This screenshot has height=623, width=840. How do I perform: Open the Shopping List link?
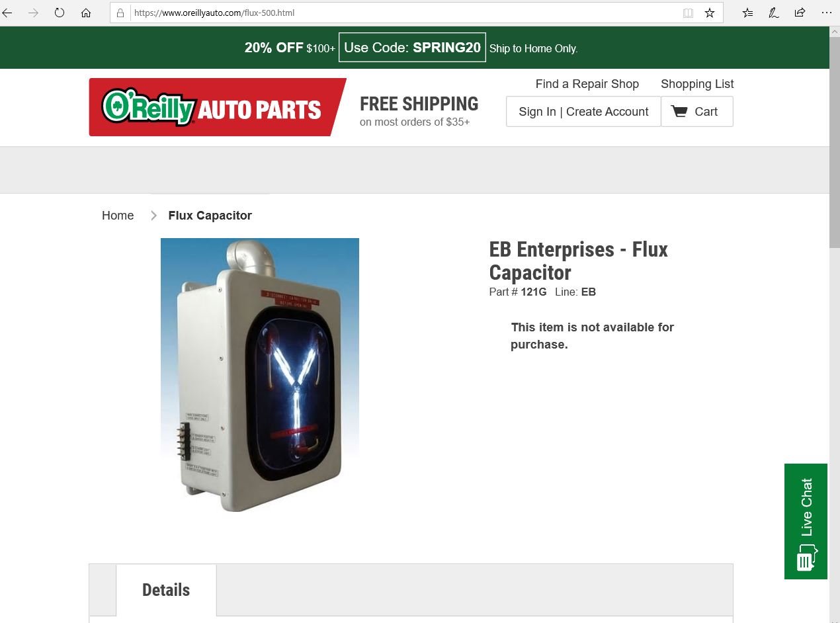pos(697,84)
